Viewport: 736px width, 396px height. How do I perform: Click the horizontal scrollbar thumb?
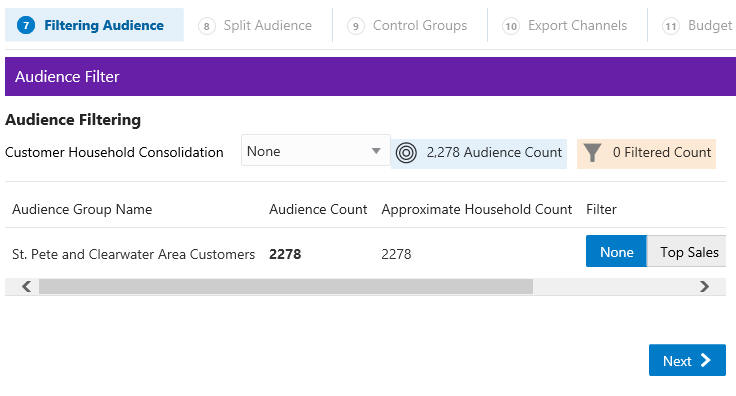coord(286,287)
